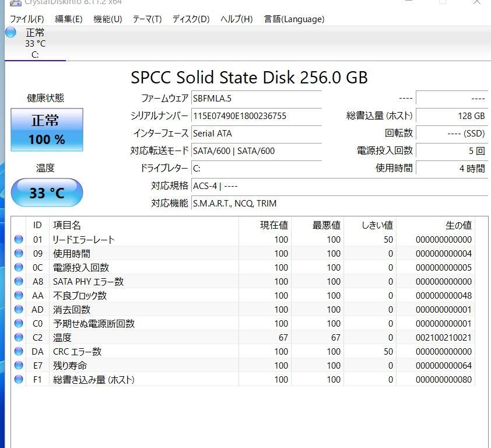This screenshot has height=448, width=491.
Task: Select the 使用時間 attribute name in row 09
Action: [x=72, y=254]
